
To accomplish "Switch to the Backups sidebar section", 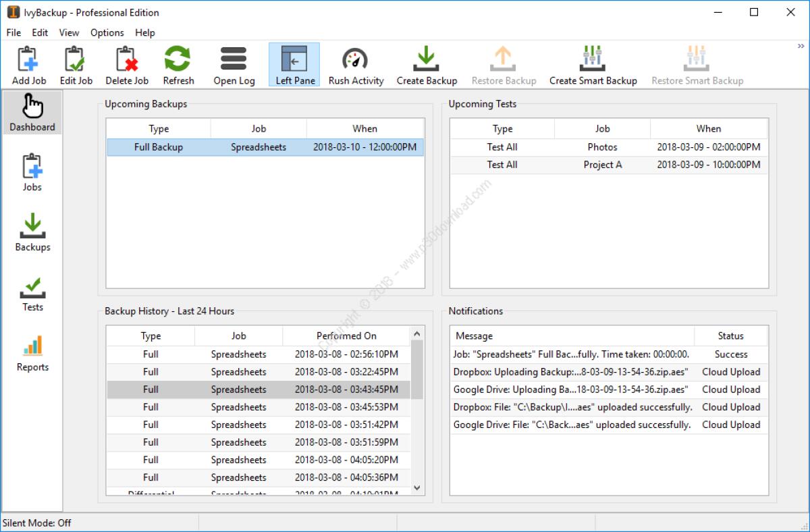I will click(x=32, y=232).
